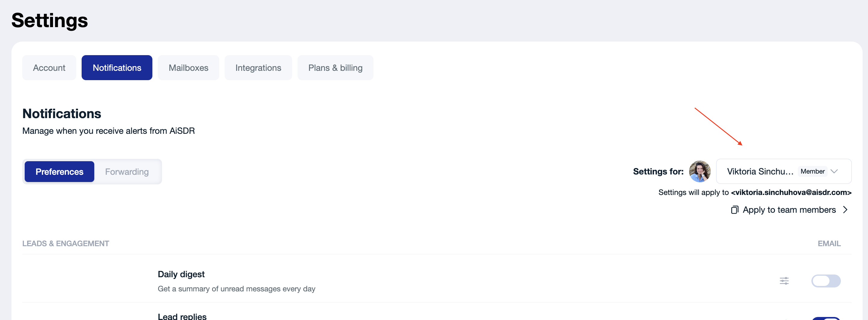
Task: Click the Lead replies title
Action: pyautogui.click(x=182, y=316)
